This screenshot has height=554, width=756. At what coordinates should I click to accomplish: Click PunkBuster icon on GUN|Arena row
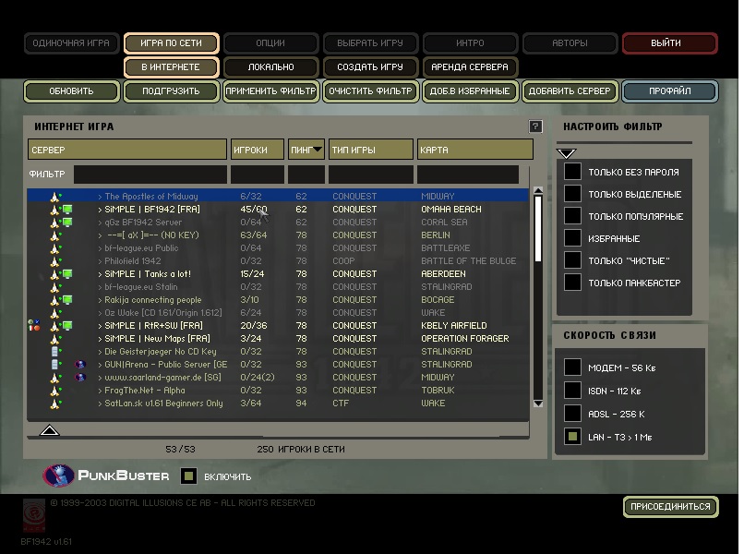coord(80,364)
